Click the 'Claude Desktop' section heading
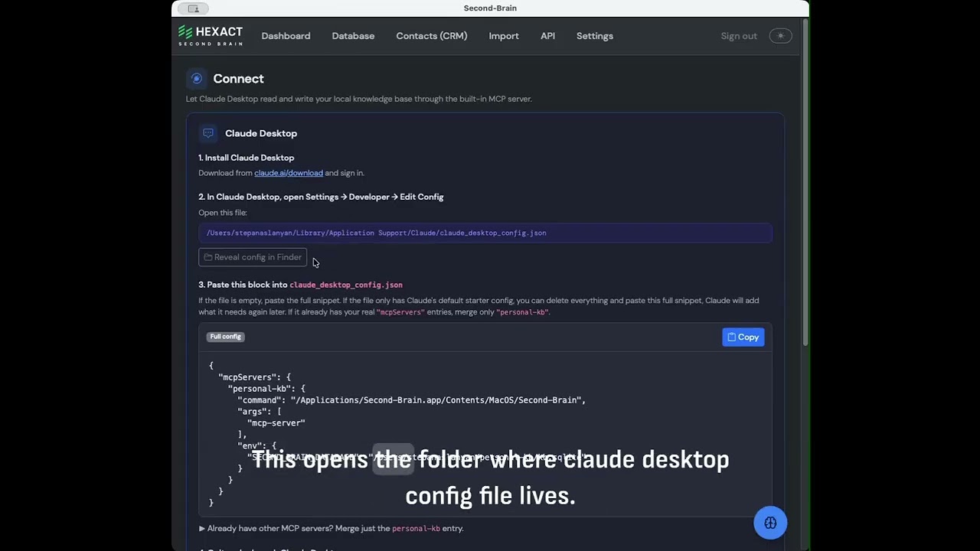Viewport: 980px width, 551px height. [261, 133]
